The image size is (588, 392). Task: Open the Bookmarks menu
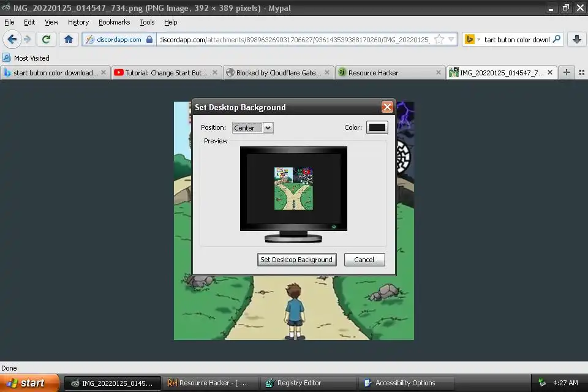click(115, 22)
